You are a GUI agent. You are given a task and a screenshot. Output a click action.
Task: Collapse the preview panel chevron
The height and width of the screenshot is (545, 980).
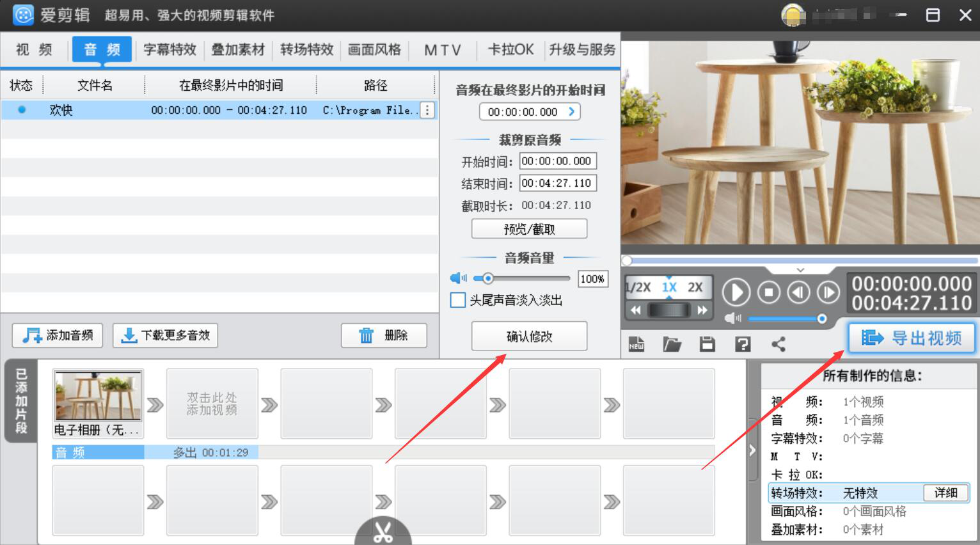coord(800,270)
